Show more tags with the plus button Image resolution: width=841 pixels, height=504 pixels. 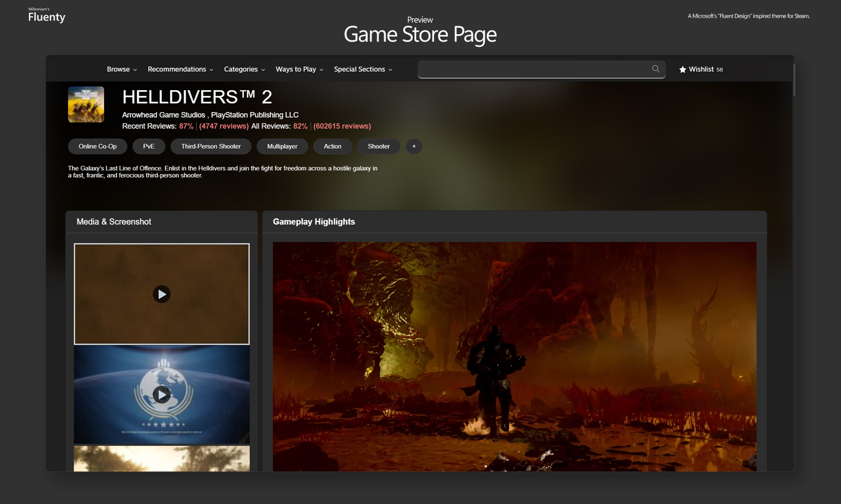(x=414, y=147)
